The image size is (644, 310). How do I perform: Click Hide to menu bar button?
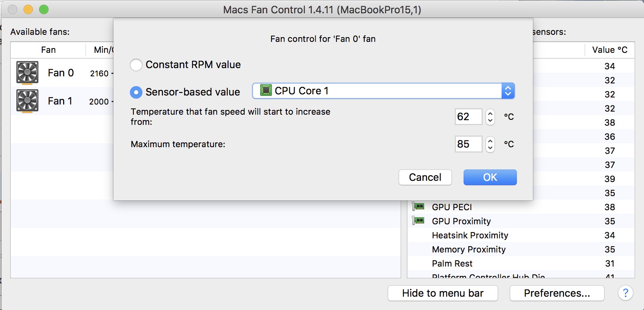pyautogui.click(x=443, y=293)
